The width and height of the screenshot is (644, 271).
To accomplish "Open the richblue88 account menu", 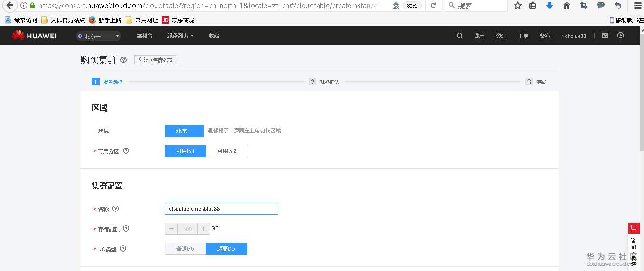I will coord(574,36).
